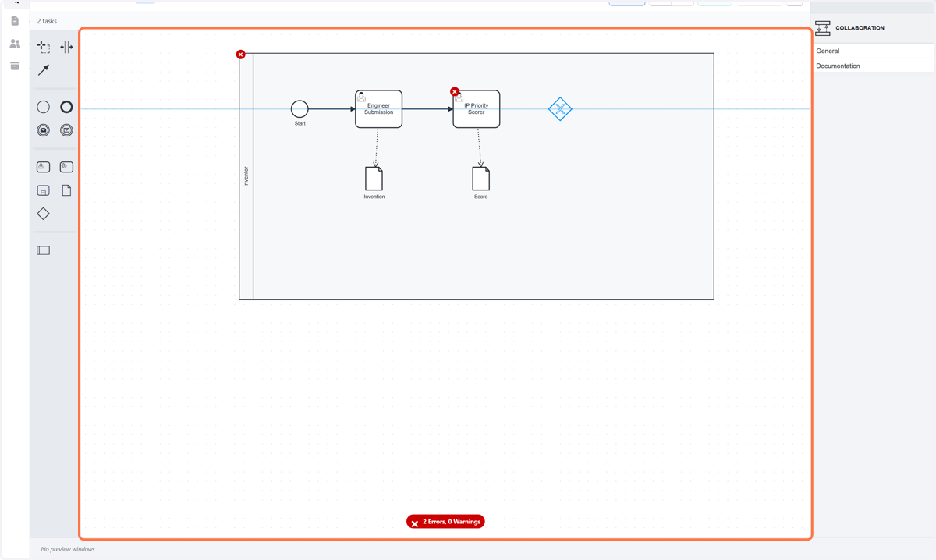This screenshot has width=936, height=560.
Task: Open the archive box icon in sidebar
Action: [x=15, y=66]
